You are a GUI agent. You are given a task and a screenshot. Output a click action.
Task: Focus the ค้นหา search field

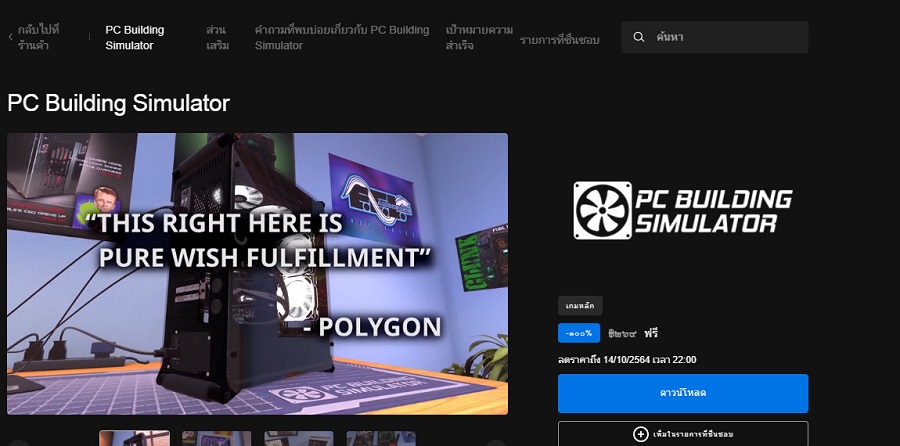tap(715, 37)
